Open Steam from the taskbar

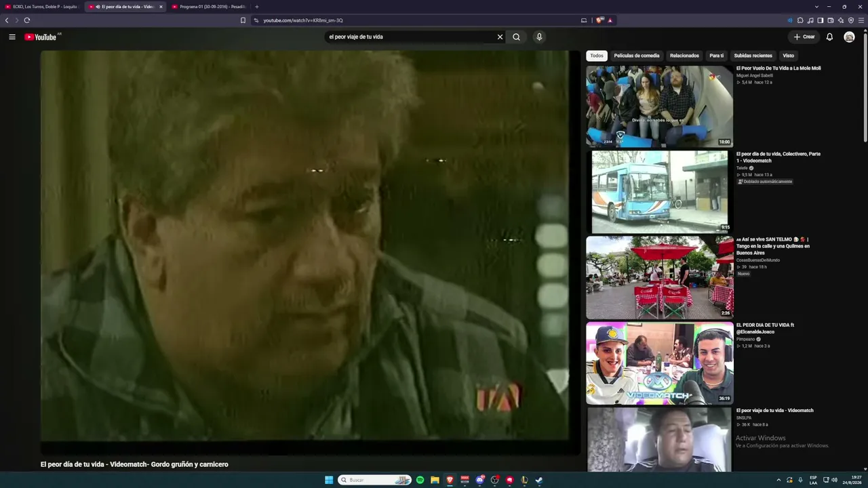(x=539, y=480)
